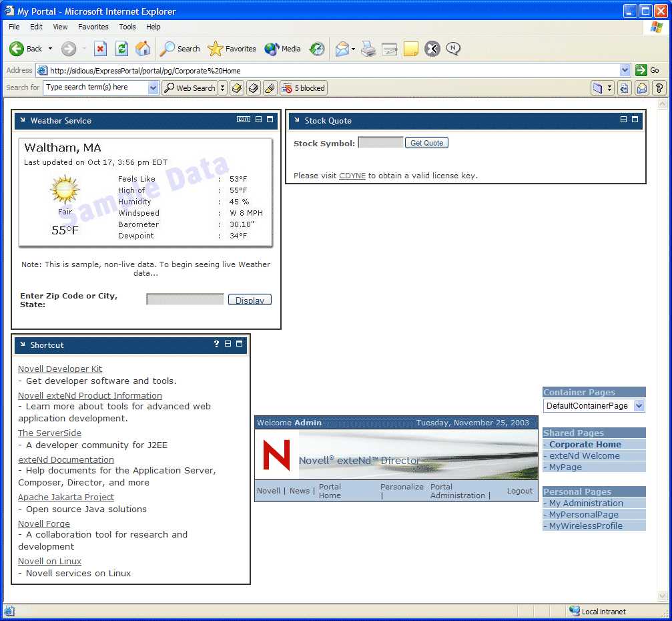Screen dimensions: 672x621
Task: Click Logout in the portal navigation bar
Action: coord(519,491)
